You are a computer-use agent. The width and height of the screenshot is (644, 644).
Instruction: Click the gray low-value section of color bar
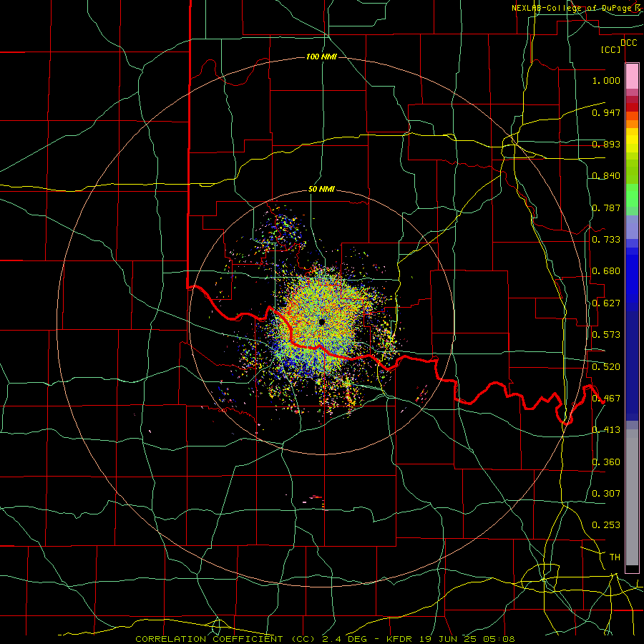point(632,497)
